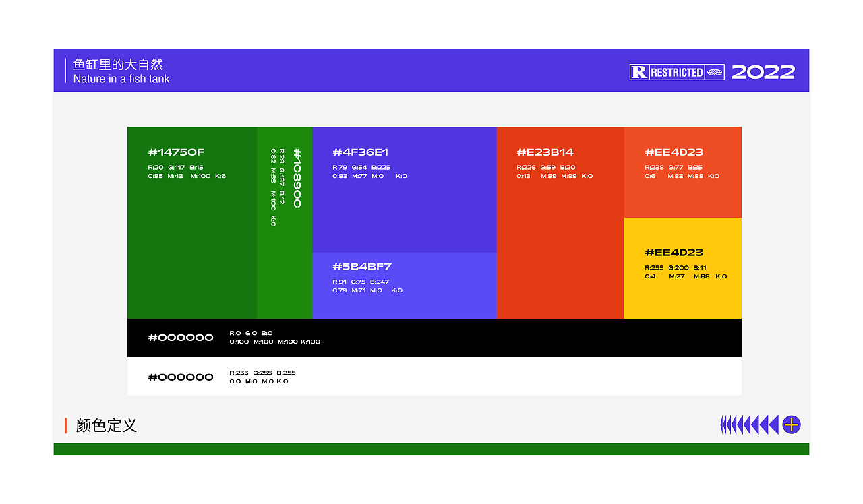Select the dark green #14750F color swatch
The height and width of the screenshot is (504, 863).
192,222
